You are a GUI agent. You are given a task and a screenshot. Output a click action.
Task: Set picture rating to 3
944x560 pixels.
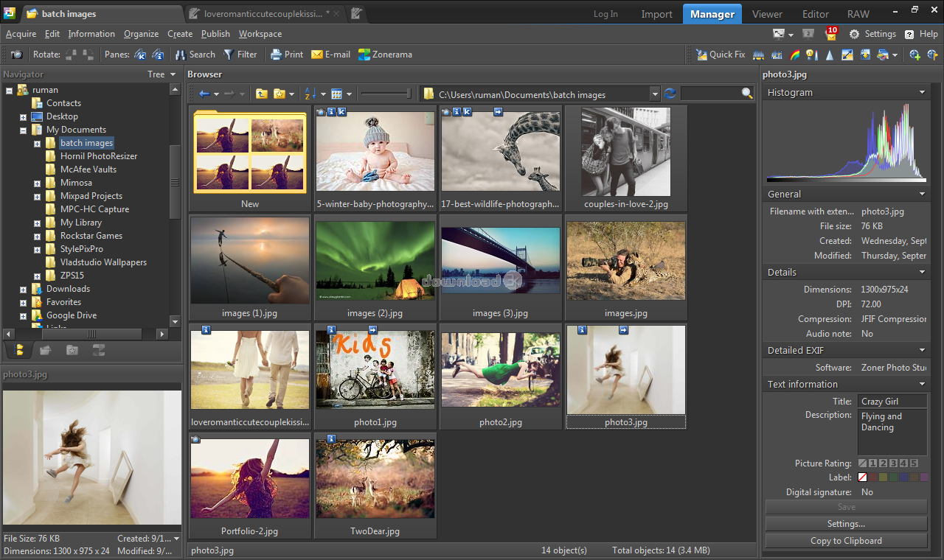893,463
